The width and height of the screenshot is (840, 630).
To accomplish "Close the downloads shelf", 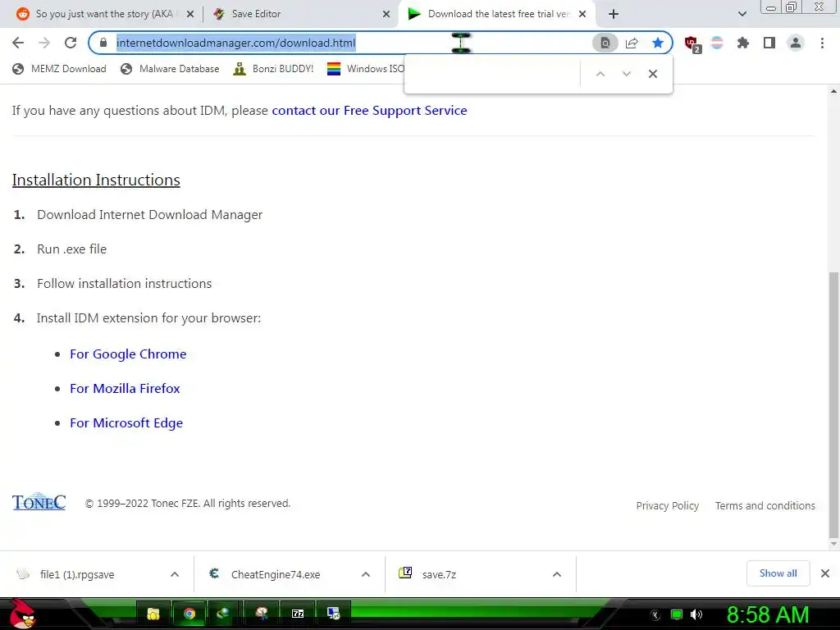I will tap(825, 573).
